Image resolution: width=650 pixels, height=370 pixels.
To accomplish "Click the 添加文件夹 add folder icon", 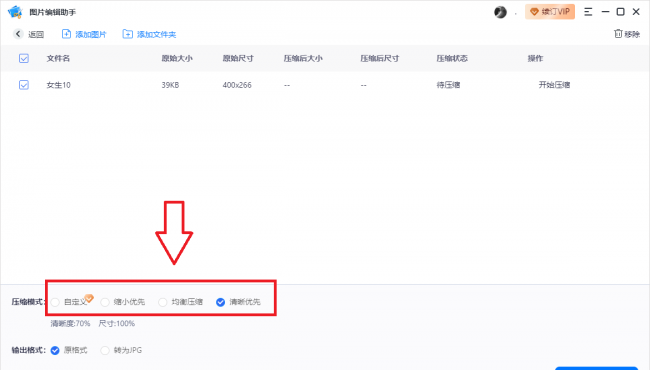I will pyautogui.click(x=128, y=34).
